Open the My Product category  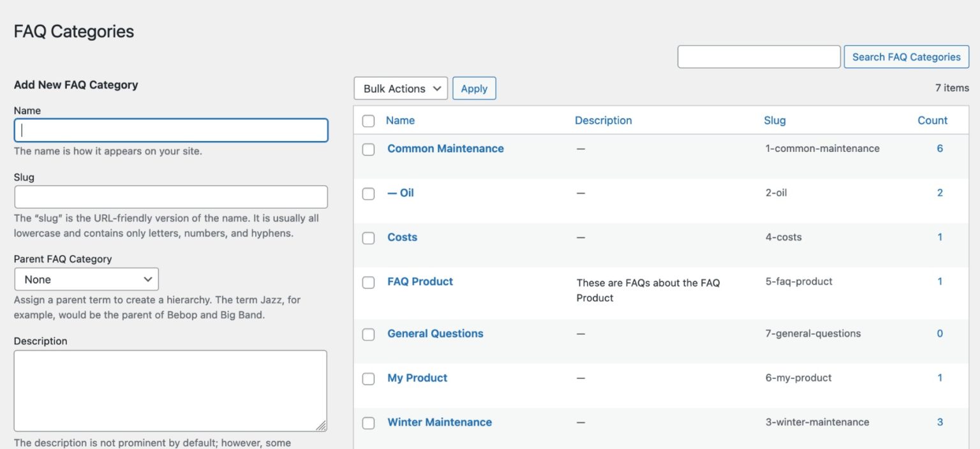coord(417,378)
